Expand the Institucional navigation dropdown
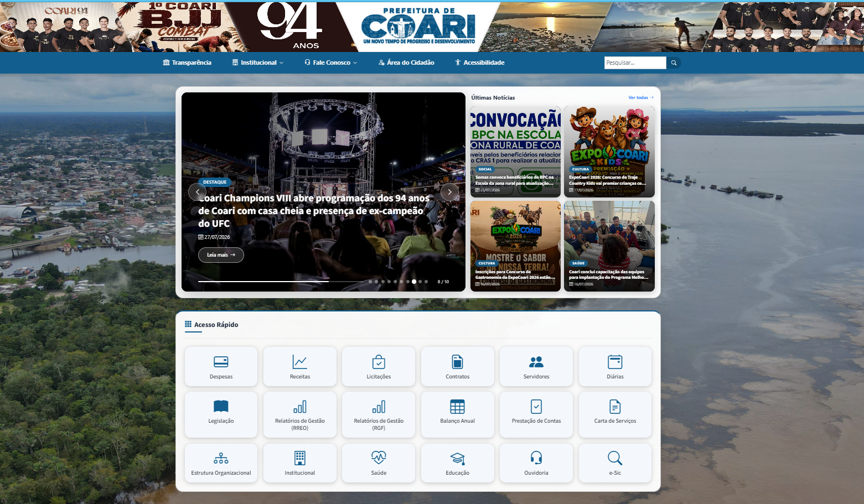The height and width of the screenshot is (504, 864). [258, 63]
